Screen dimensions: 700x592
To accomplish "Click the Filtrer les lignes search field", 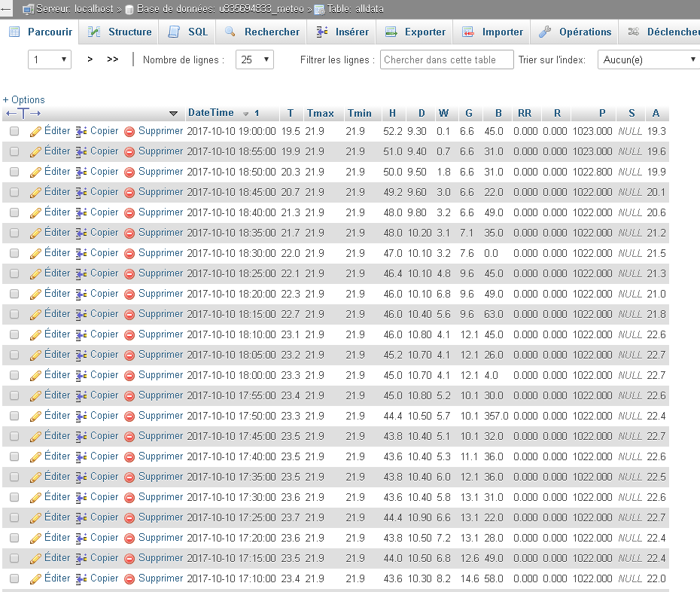I will pyautogui.click(x=446, y=60).
